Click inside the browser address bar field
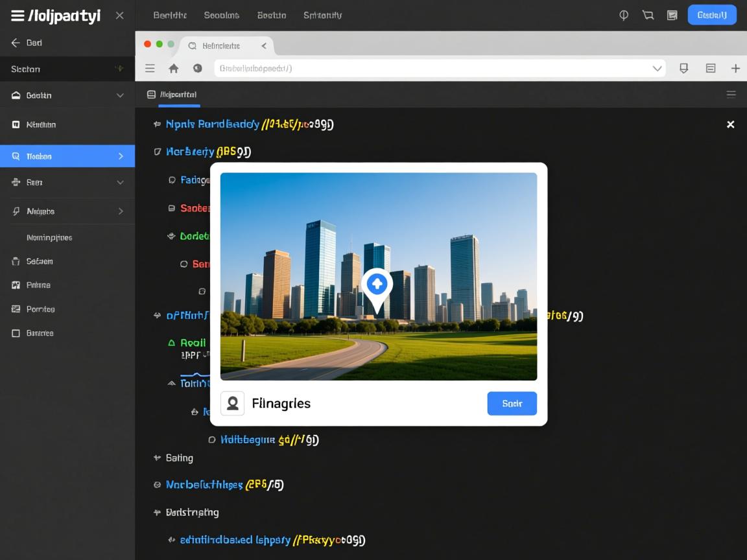Screen dimensions: 747x560 coord(428,68)
